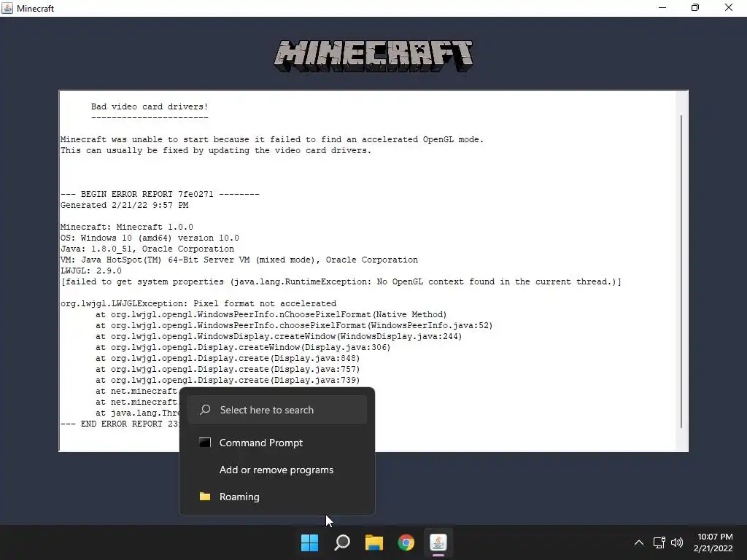Click the "This can usually be fixed" sentence
The image size is (747, 560).
click(x=216, y=150)
